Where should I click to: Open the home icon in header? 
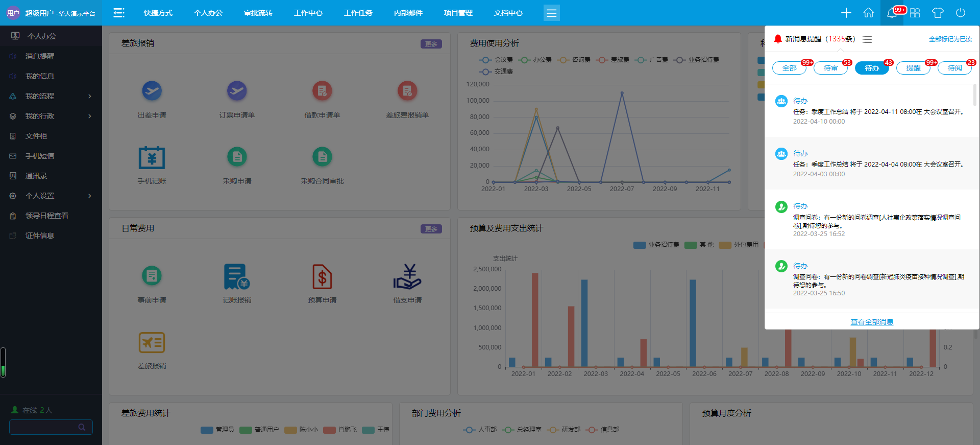868,13
